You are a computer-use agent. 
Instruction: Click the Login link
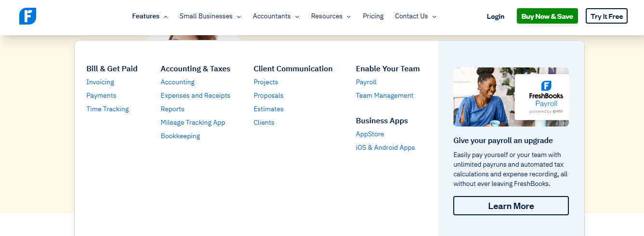[x=496, y=16]
